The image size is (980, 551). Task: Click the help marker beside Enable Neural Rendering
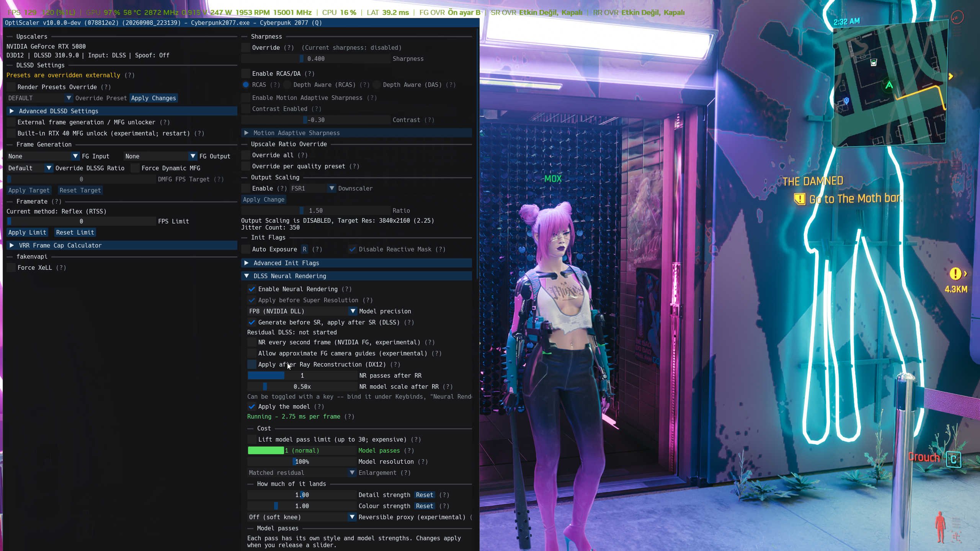(346, 289)
